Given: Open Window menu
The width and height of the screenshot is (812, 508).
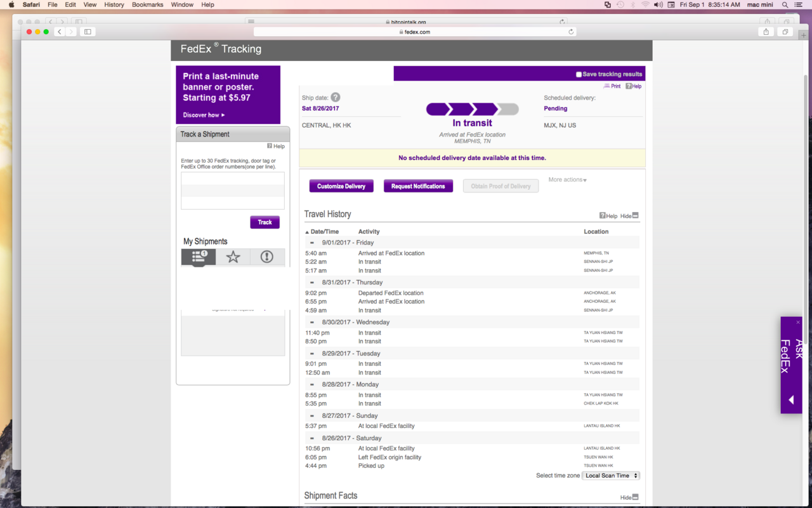Looking at the screenshot, I should point(182,4).
